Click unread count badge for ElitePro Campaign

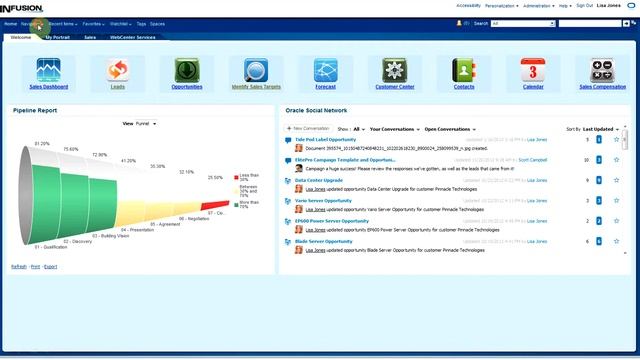click(x=599, y=160)
